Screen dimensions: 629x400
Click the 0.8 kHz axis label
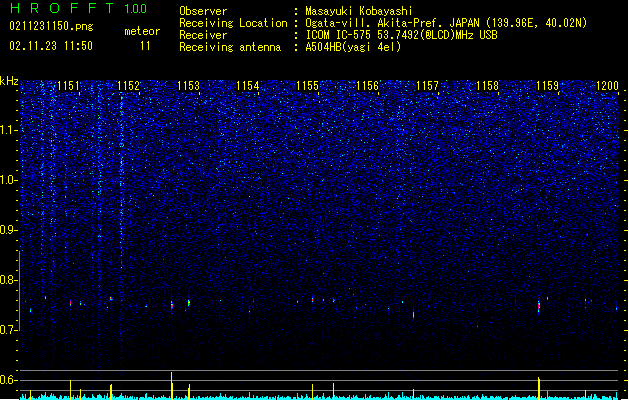[9, 280]
